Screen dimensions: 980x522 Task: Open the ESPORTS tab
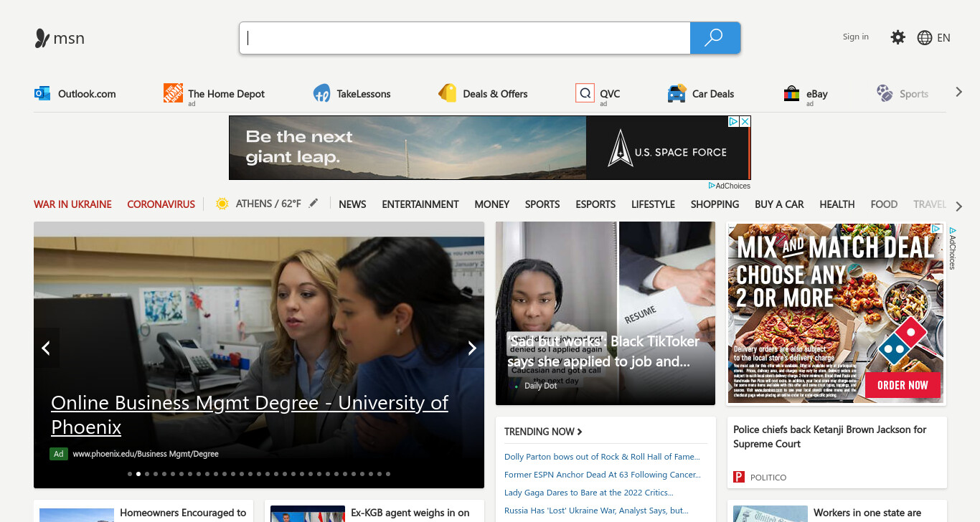click(595, 204)
